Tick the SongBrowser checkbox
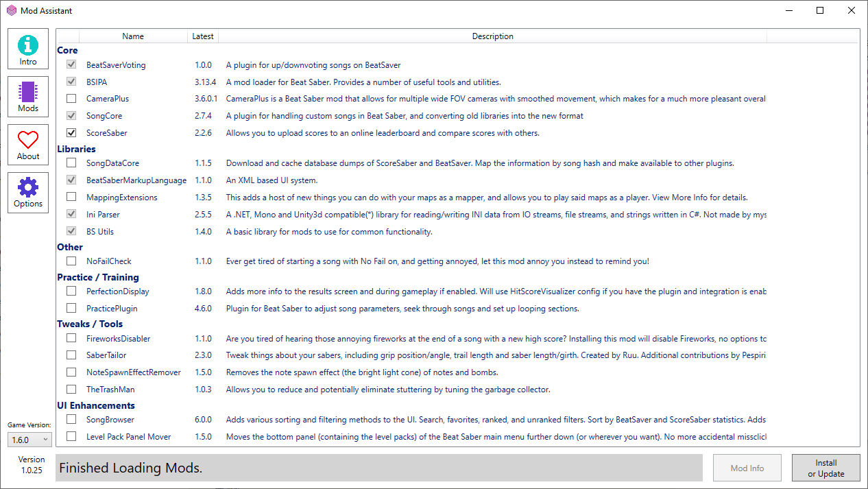This screenshot has height=489, width=868. tap(71, 420)
